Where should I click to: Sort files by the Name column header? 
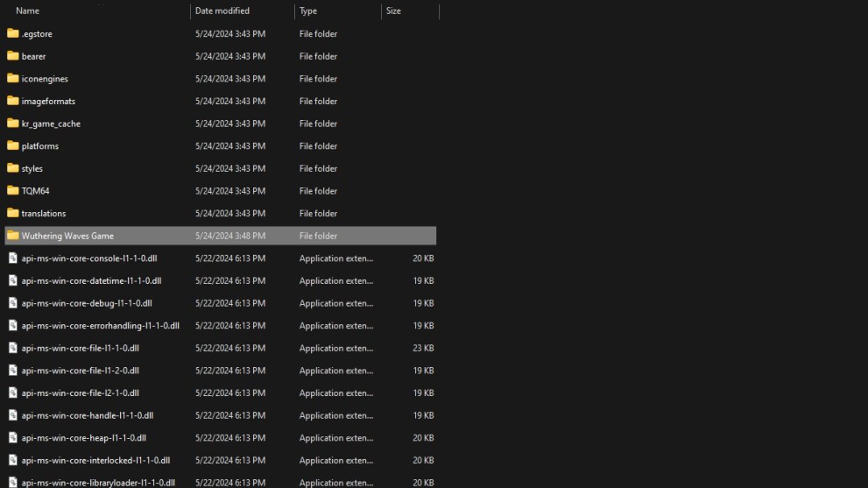28,11
